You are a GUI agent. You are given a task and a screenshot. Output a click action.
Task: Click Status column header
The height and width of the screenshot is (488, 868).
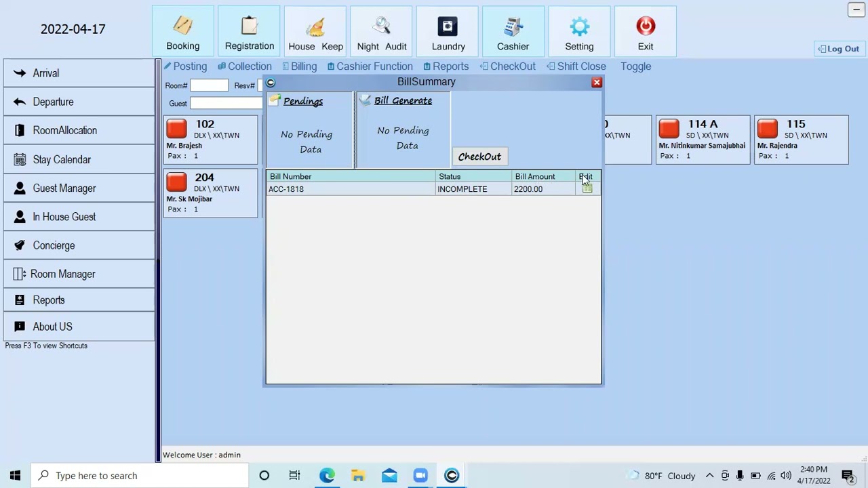[x=473, y=177]
